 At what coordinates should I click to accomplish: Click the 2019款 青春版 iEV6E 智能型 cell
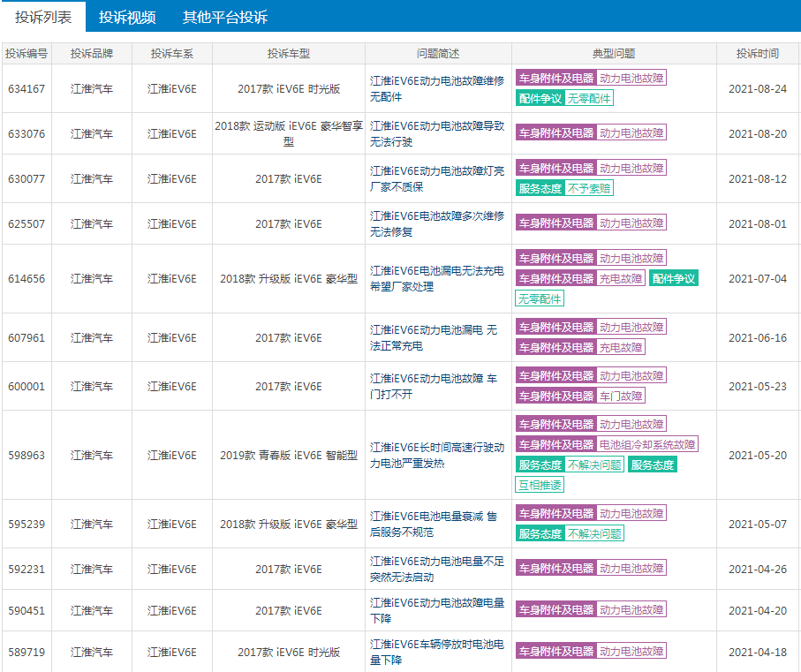[289, 456]
